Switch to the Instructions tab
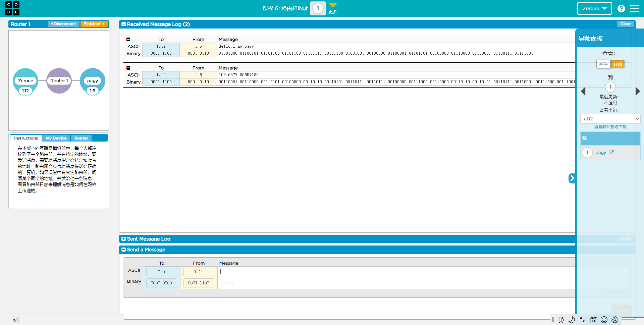Viewport: 644px width, 325px height. (26, 138)
